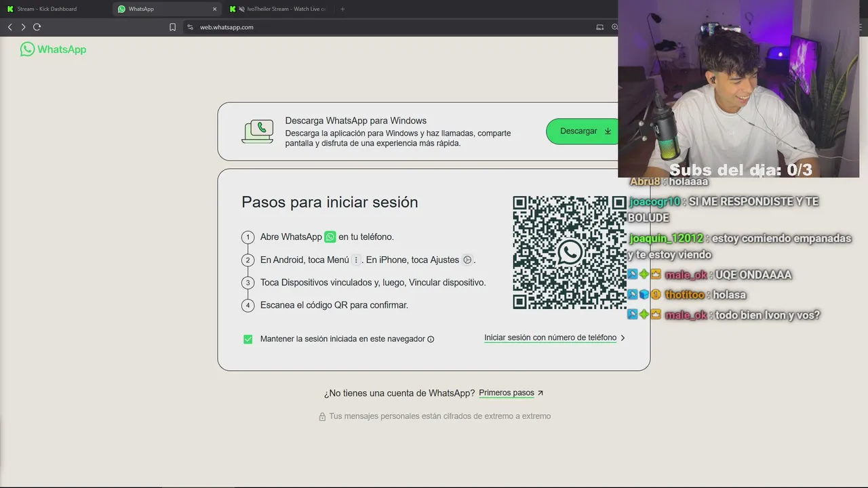Click the ¿No tienes una cuenta de WhatsApp? text
This screenshot has width=868, height=488.
(399, 393)
